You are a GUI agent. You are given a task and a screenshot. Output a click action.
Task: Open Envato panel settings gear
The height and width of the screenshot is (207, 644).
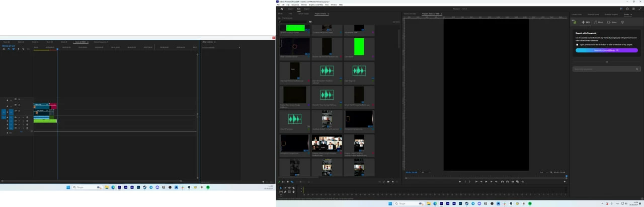coord(622,22)
